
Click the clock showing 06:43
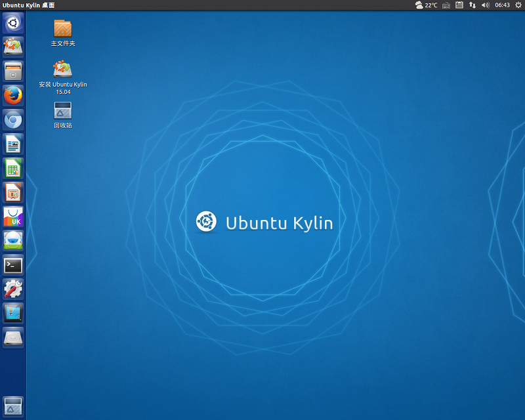(x=501, y=5)
